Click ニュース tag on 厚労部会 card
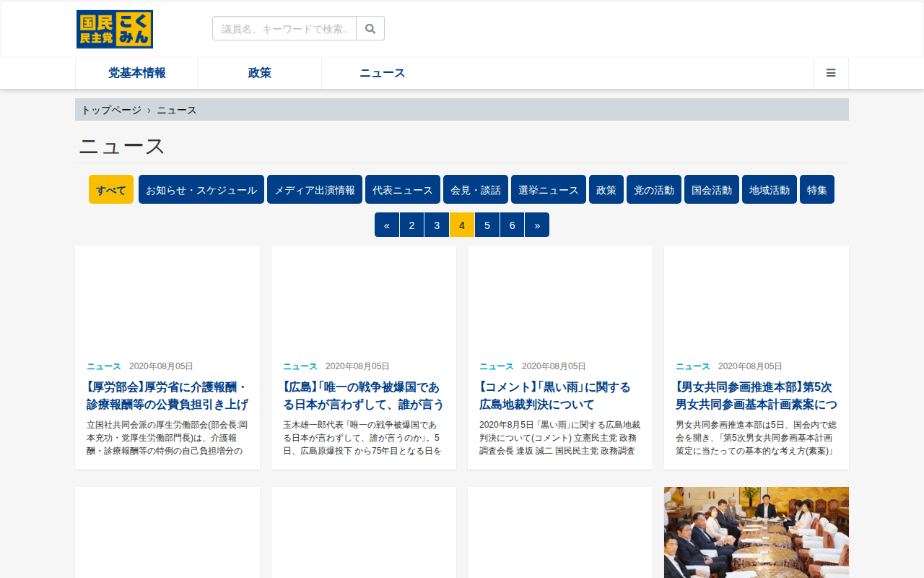The height and width of the screenshot is (578, 924). click(104, 366)
